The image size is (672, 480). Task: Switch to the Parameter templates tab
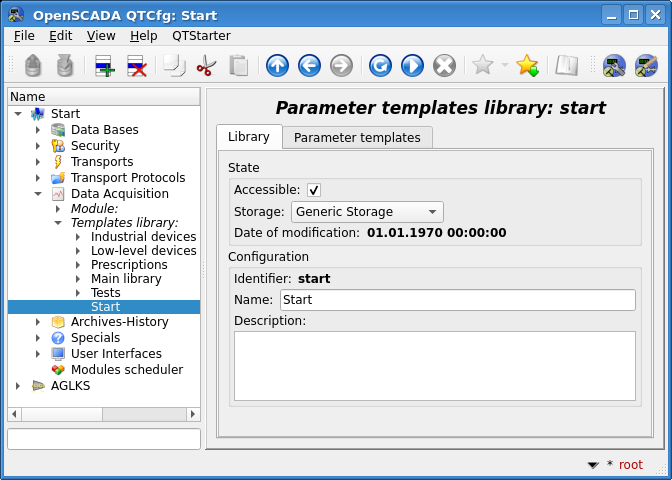357,137
